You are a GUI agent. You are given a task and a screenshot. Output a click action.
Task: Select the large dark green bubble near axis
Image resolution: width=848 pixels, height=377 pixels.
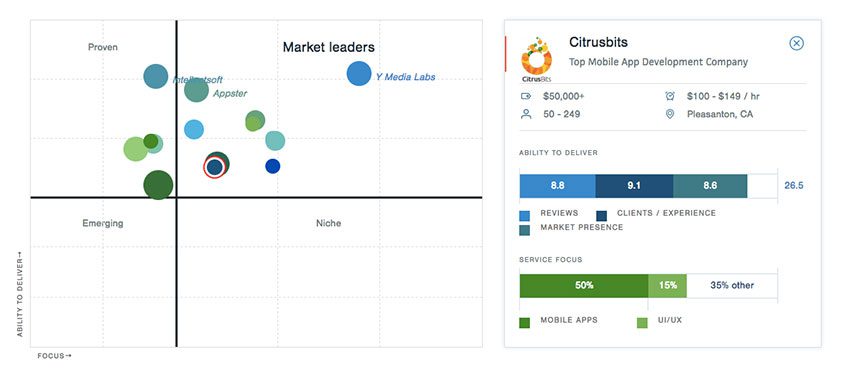click(x=158, y=185)
